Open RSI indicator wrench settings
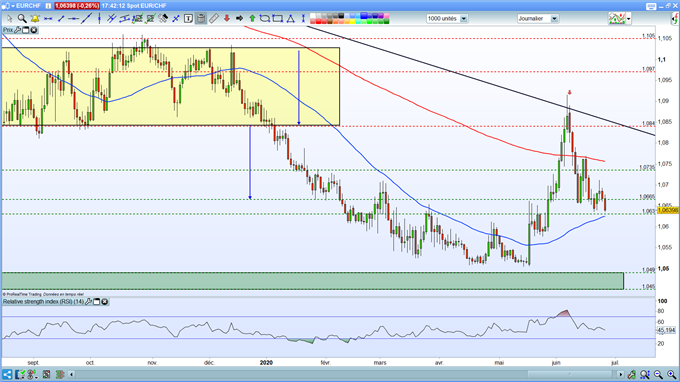Screen dimensions: 680x382 pyautogui.click(x=88, y=301)
